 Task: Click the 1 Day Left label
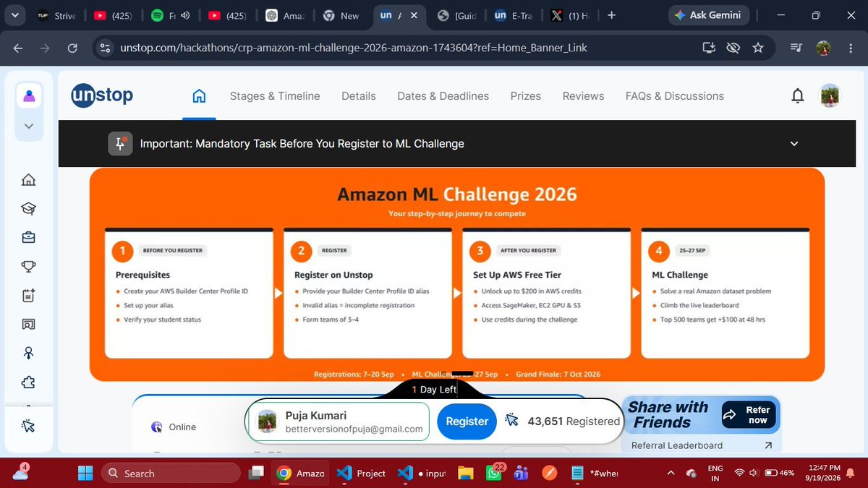[434, 389]
